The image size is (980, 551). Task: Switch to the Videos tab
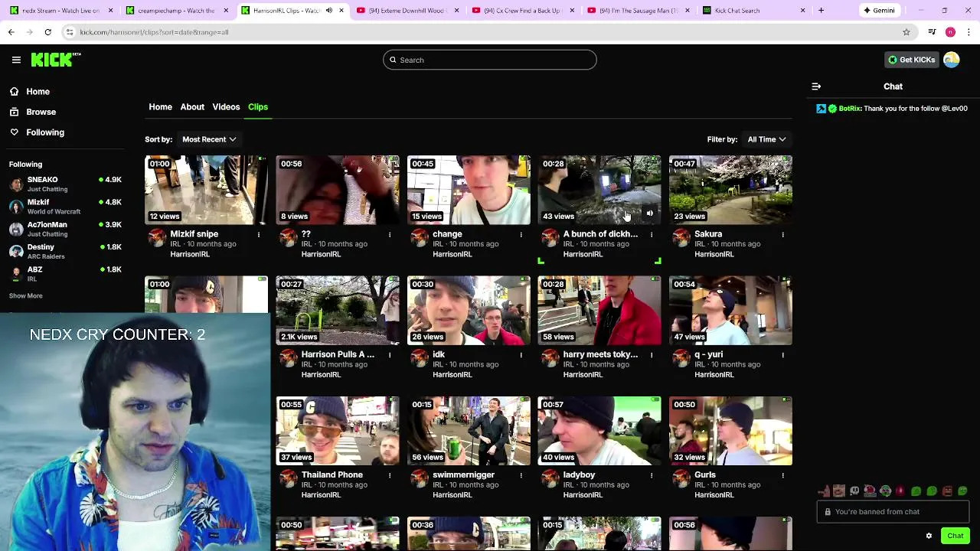[x=226, y=107]
